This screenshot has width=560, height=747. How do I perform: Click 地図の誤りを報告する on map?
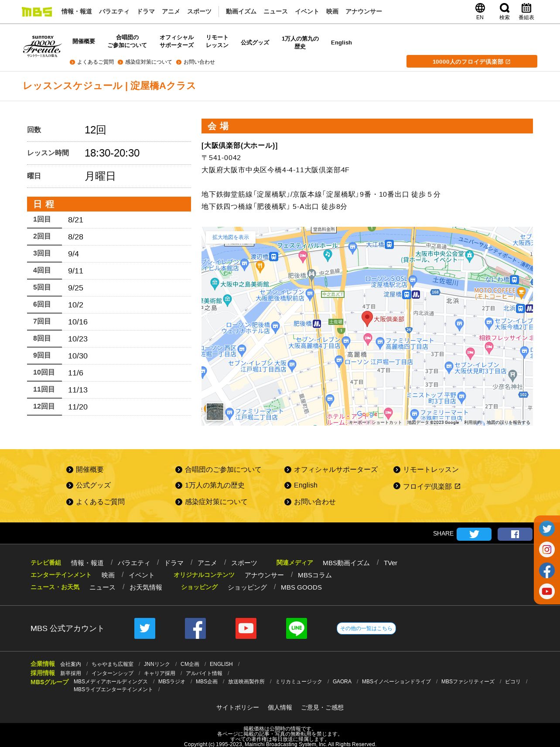click(x=509, y=423)
